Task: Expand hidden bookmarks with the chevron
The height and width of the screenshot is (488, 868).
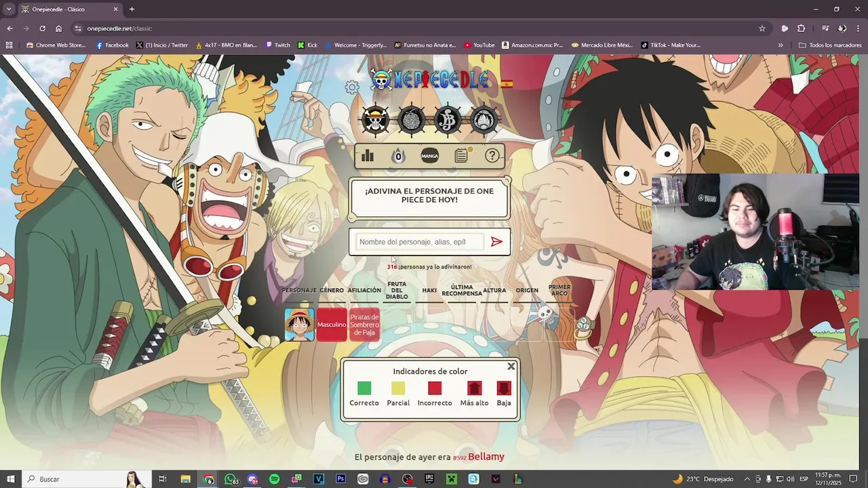Action: tap(781, 45)
